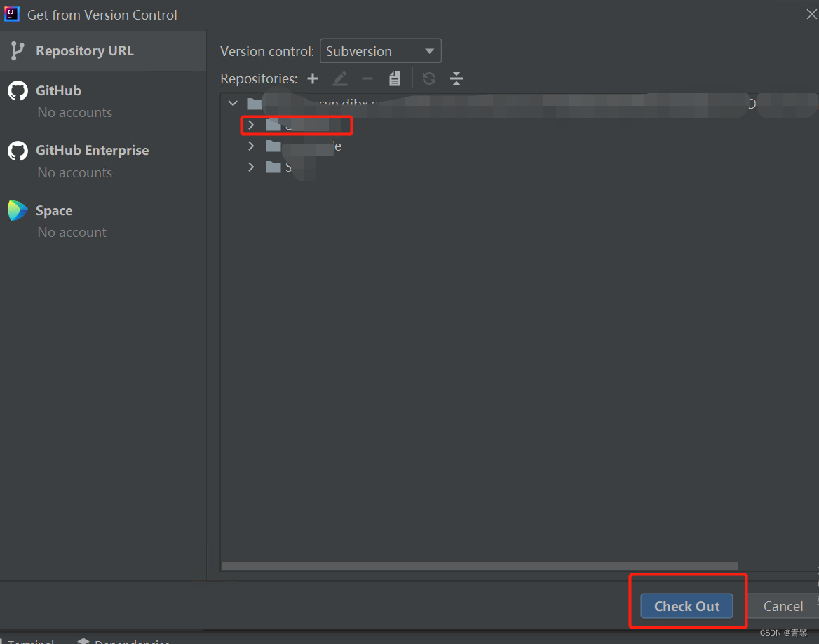This screenshot has height=644, width=819.
Task: Expand the first folder under repository root
Action: [x=251, y=125]
